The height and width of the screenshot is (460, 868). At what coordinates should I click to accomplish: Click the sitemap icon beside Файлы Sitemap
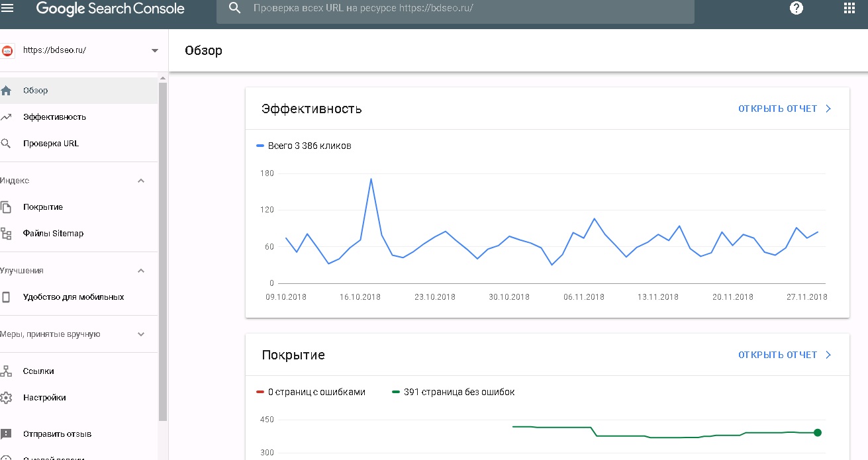coord(6,234)
